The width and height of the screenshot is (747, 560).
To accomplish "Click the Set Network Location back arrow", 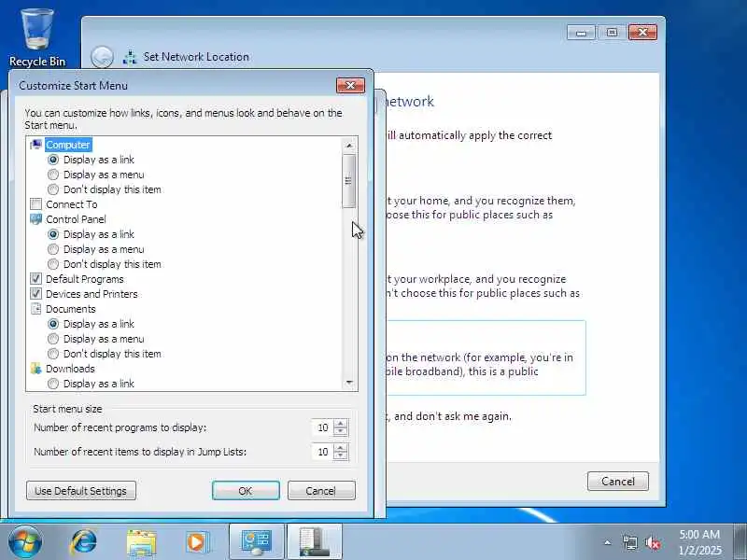I will click(x=102, y=57).
